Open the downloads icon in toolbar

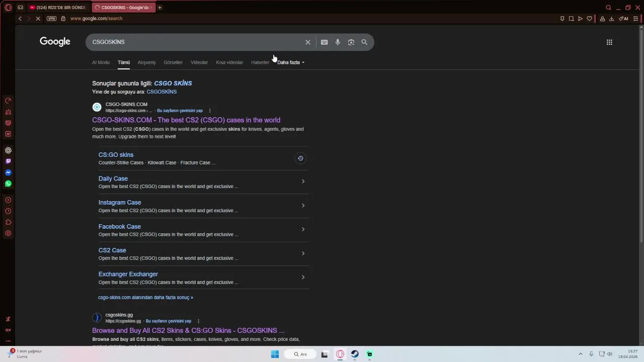coord(611,19)
